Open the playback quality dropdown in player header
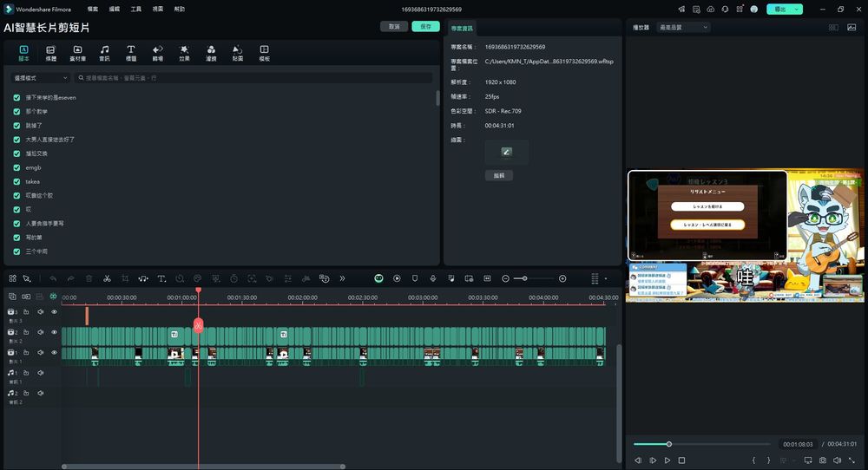The height and width of the screenshot is (470, 868). click(x=683, y=27)
